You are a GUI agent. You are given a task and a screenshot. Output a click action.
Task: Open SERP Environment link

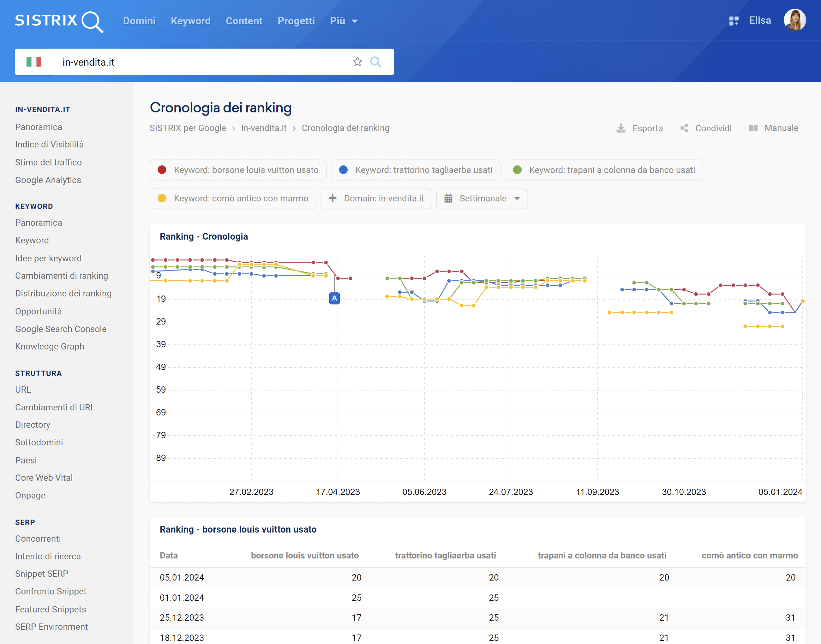(51, 627)
